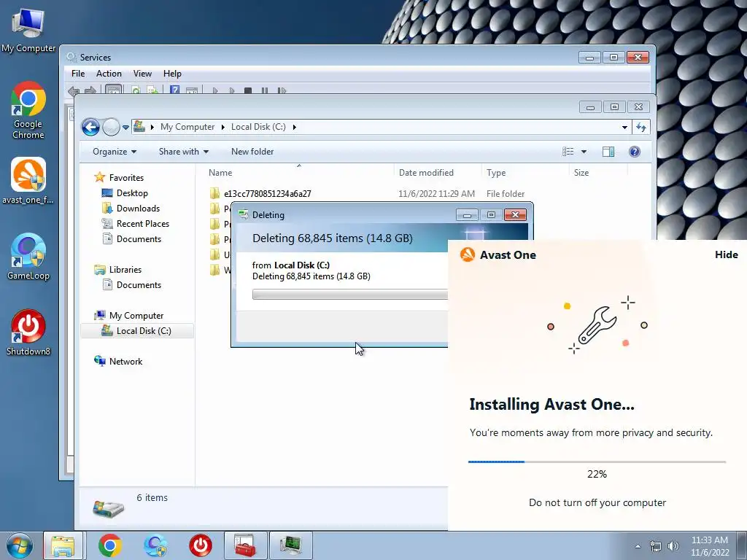Screen dimensions: 747x560
Task: Sort by the Date modified column
Action: [x=426, y=173]
